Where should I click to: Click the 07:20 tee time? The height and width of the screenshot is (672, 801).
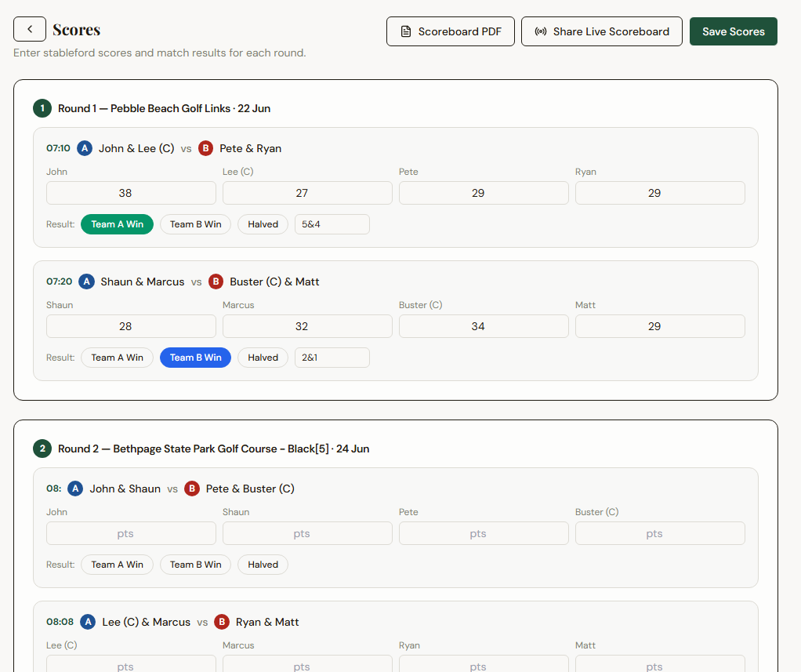click(x=60, y=282)
